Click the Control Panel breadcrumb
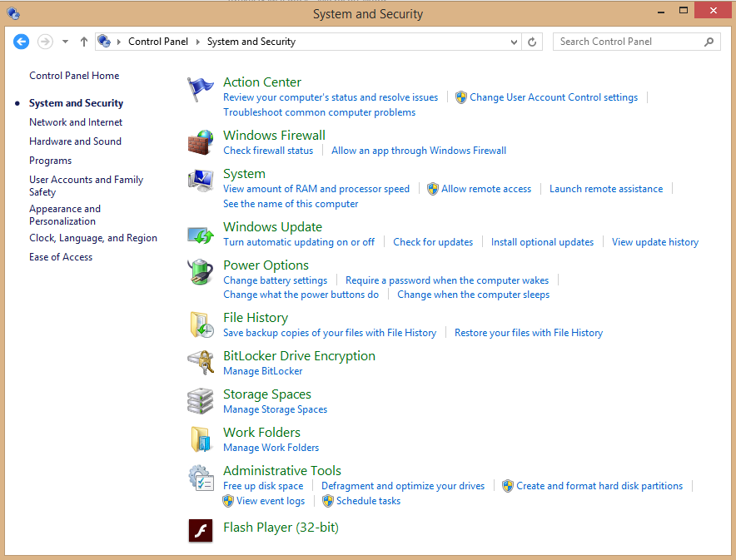This screenshot has height=560, width=736. pos(158,42)
